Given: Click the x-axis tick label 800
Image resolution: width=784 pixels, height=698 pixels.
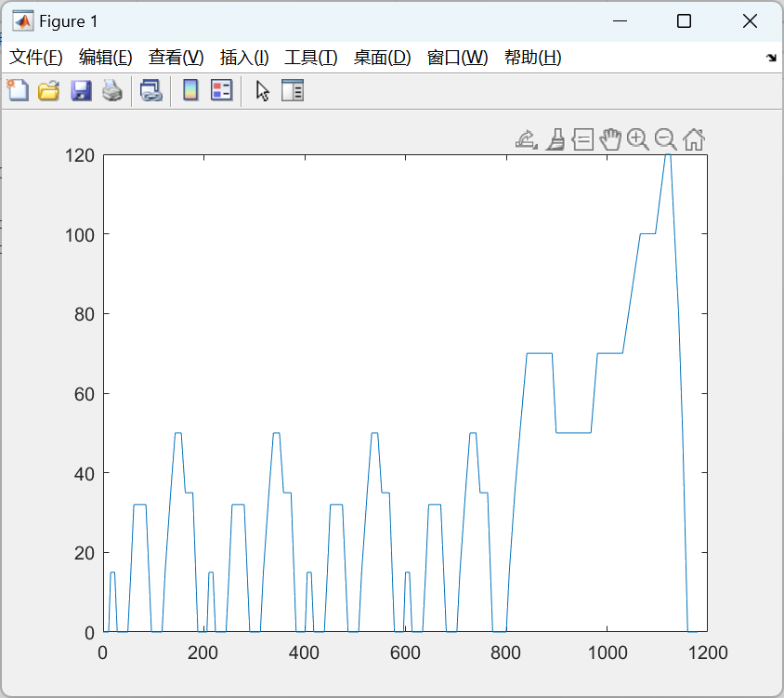Looking at the screenshot, I should (505, 653).
